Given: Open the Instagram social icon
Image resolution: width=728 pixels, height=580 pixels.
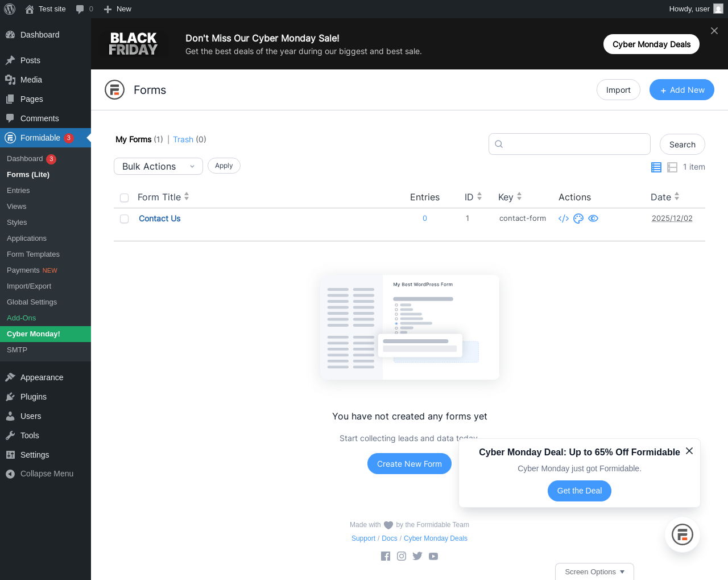Looking at the screenshot, I should point(402,556).
